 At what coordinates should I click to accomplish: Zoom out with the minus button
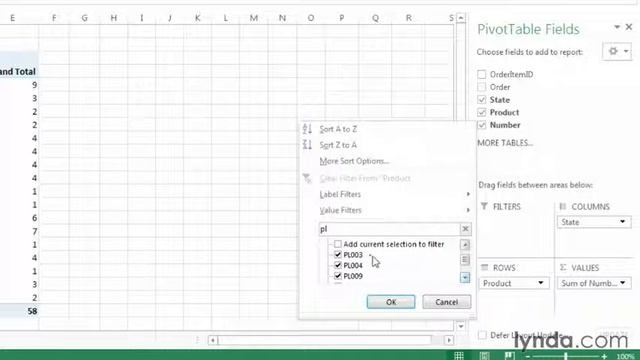(x=528, y=356)
